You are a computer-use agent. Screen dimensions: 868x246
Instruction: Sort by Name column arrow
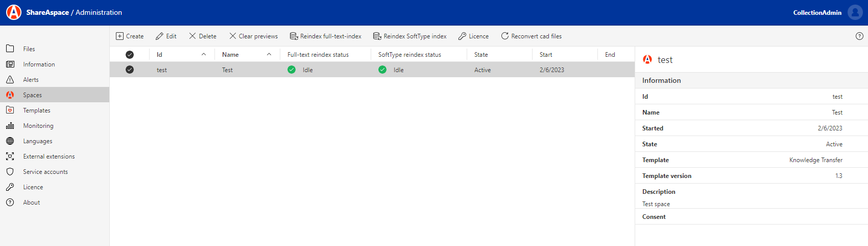coord(269,55)
